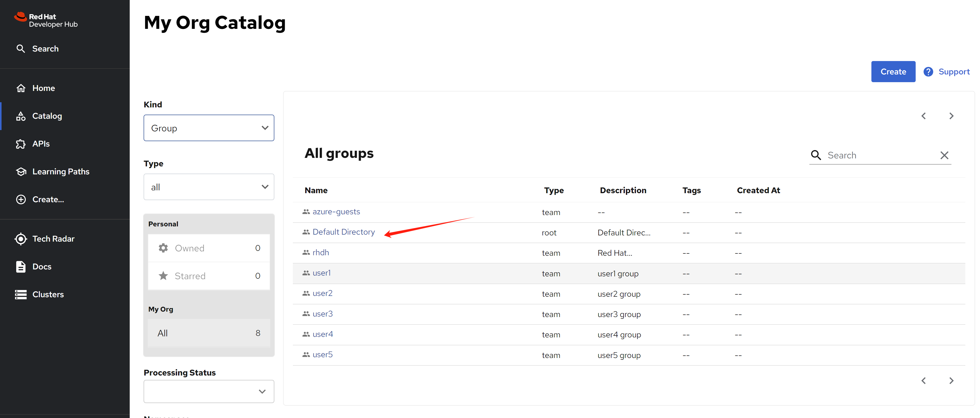The height and width of the screenshot is (418, 980).
Task: Filter by Starred entities
Action: tap(208, 276)
